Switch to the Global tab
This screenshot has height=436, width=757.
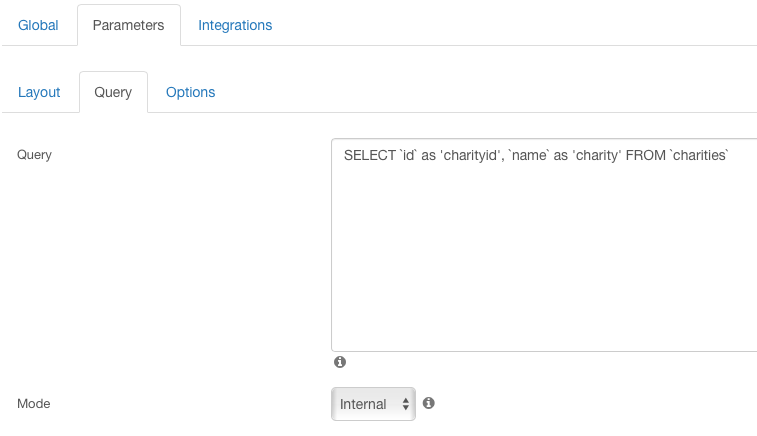(38, 25)
